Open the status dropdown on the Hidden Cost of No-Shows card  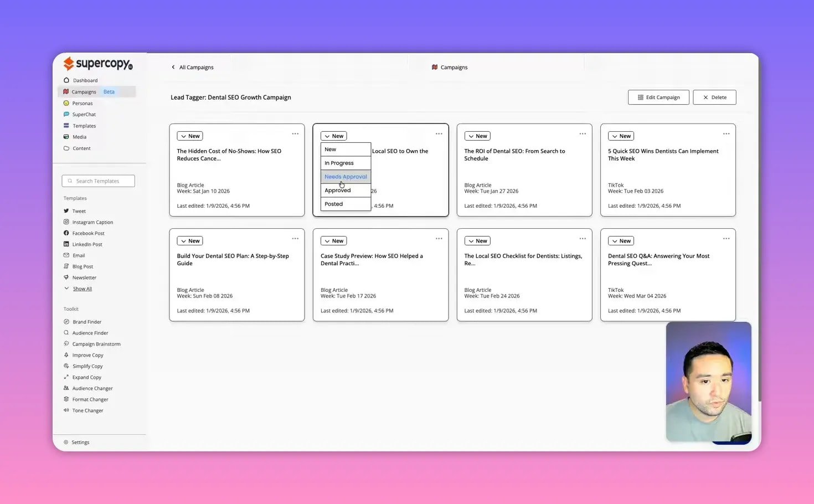click(189, 136)
